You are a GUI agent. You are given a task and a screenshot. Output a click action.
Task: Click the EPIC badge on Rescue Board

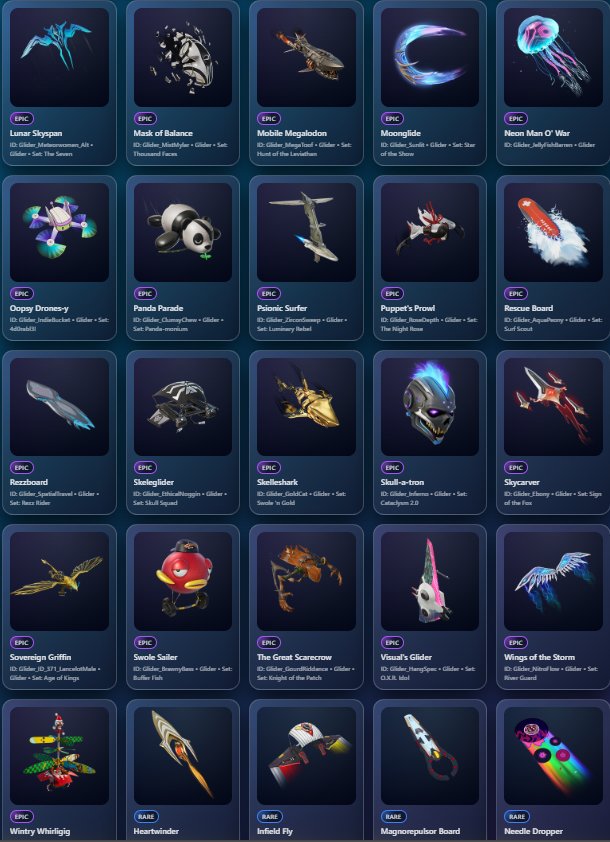515,294
